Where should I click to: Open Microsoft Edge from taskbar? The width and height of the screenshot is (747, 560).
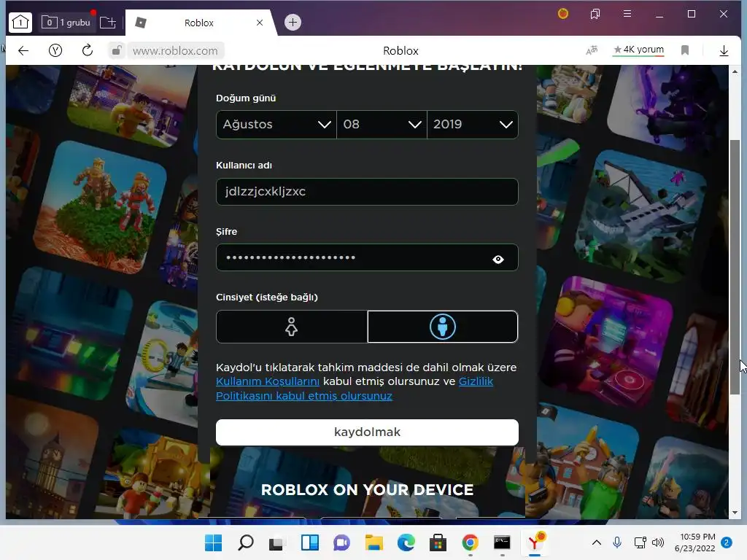coord(406,542)
